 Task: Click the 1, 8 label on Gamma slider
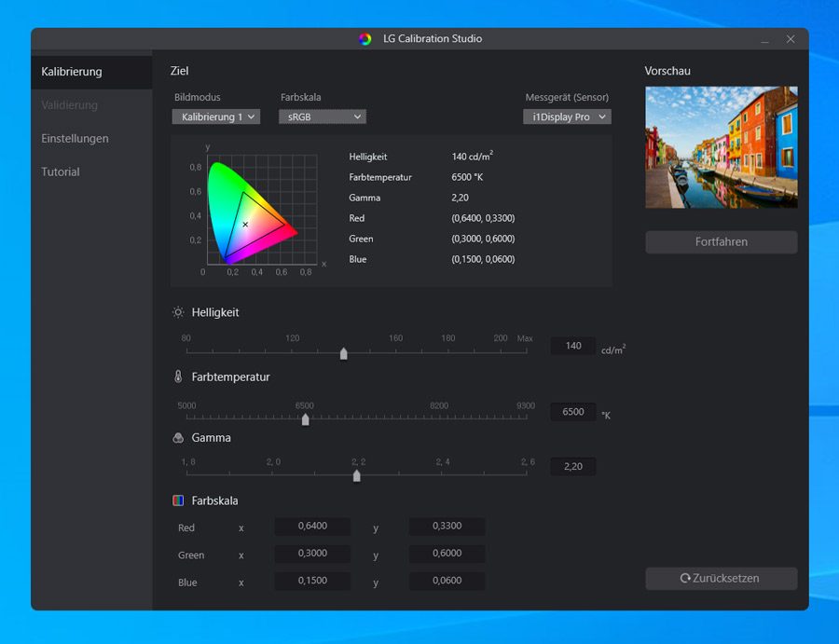point(188,461)
